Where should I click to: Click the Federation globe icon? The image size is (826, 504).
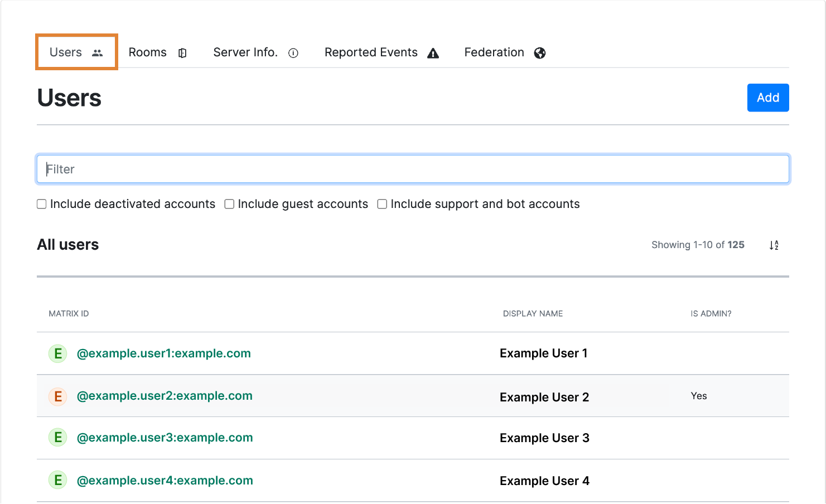(x=539, y=53)
